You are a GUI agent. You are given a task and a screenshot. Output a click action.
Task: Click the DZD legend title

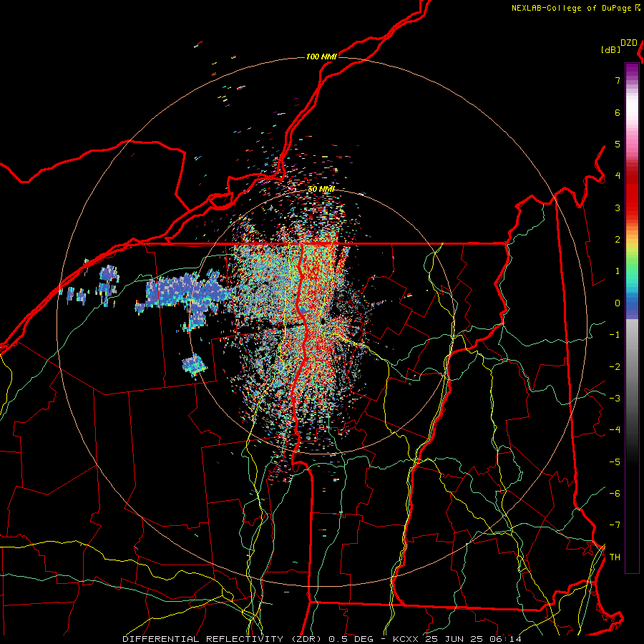(x=629, y=43)
